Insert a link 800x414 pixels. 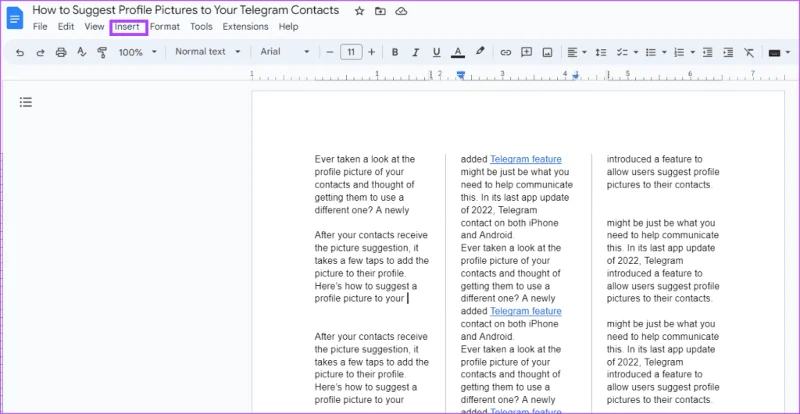(506, 52)
